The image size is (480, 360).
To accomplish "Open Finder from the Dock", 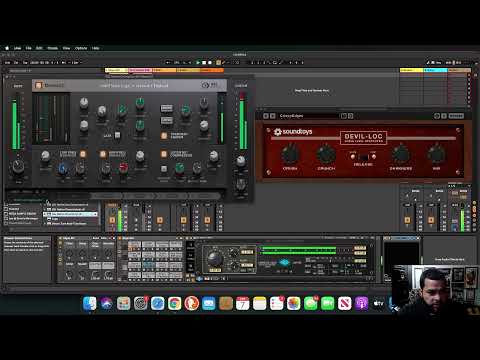I will click(89, 303).
